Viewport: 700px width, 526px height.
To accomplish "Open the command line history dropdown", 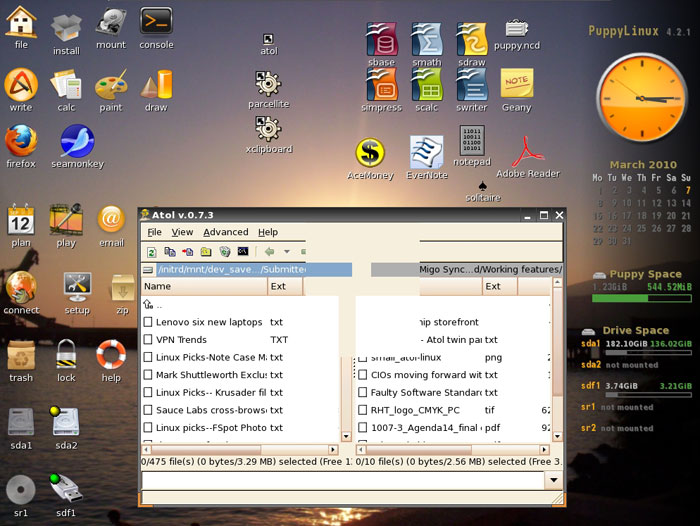I will click(554, 480).
